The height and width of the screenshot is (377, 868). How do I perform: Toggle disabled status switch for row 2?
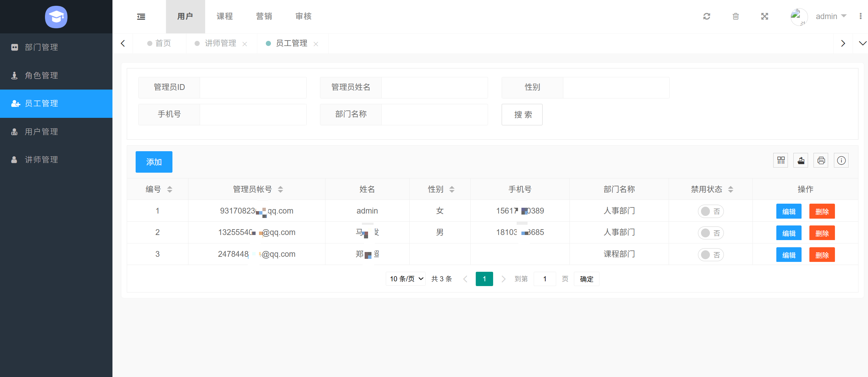tap(711, 233)
